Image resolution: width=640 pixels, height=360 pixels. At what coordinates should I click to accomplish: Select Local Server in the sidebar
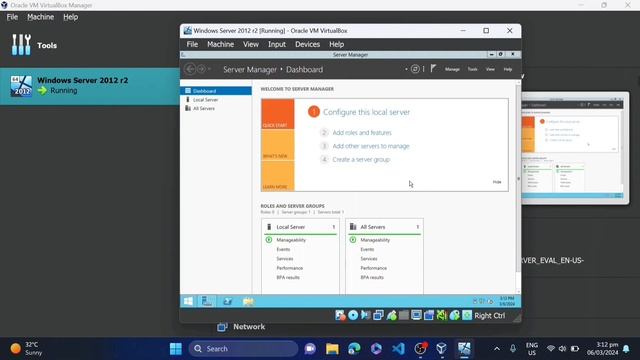[205, 100]
